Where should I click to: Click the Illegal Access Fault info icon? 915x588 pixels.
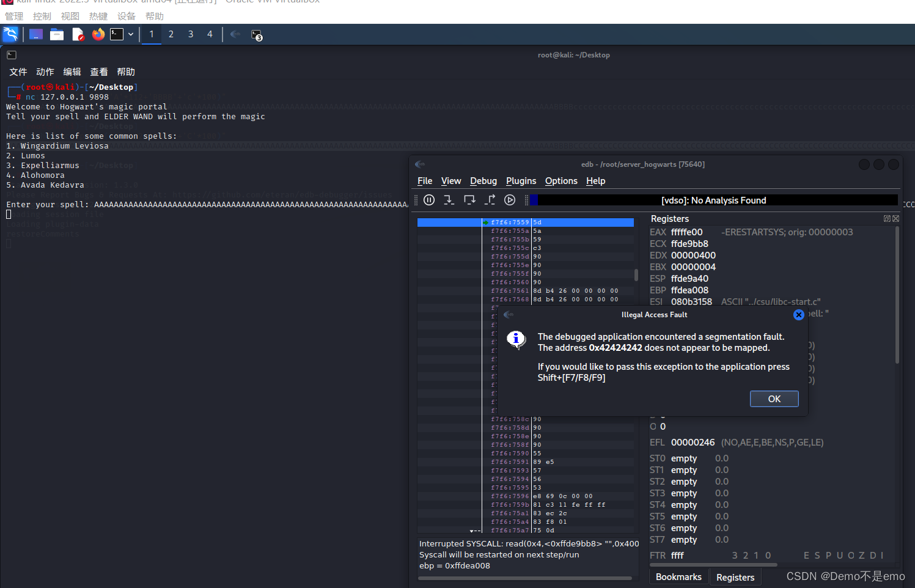coord(516,339)
